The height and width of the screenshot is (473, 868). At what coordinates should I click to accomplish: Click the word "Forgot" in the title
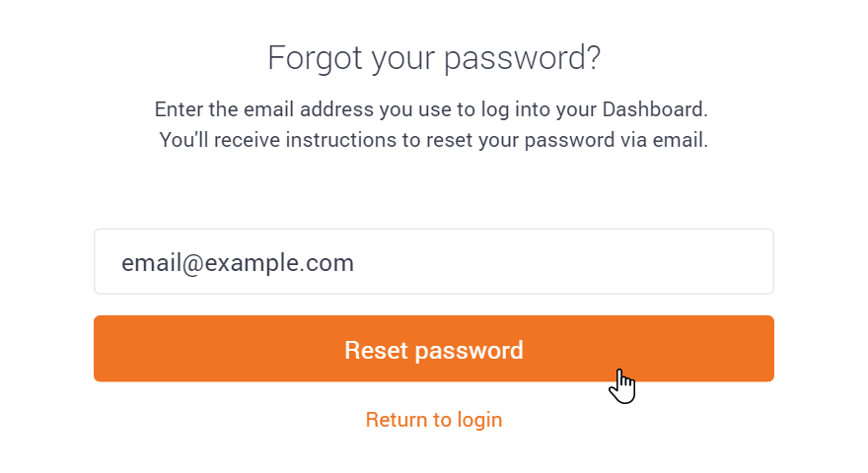tap(315, 58)
